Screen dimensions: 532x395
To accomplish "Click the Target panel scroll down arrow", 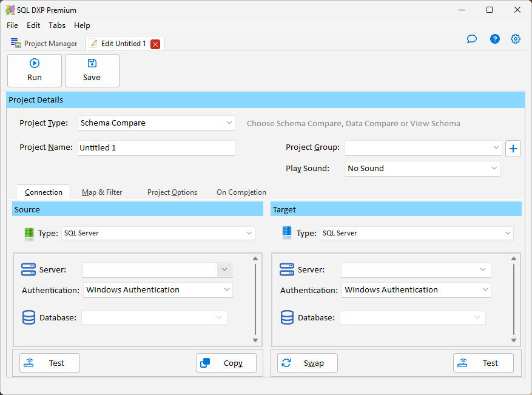I will coord(514,340).
